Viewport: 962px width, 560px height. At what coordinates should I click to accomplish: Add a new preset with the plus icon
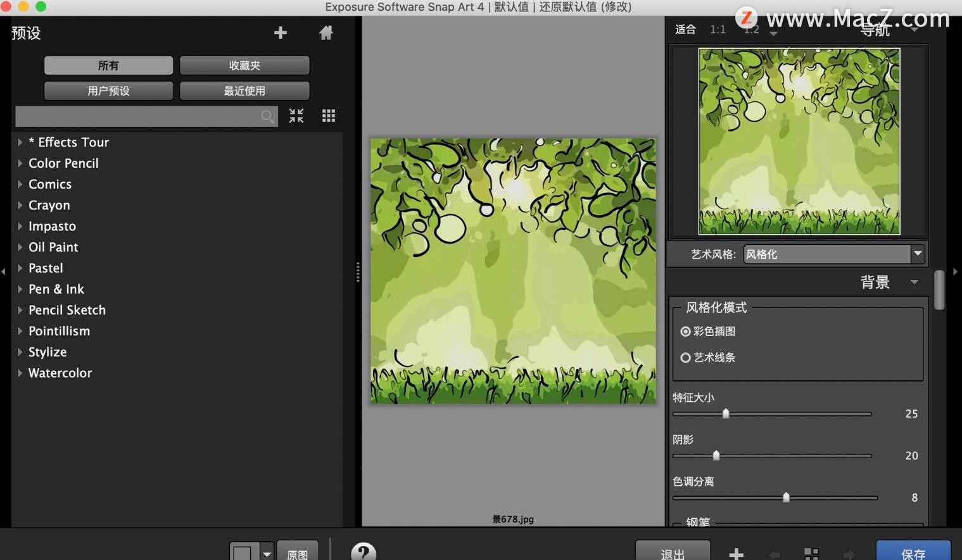pyautogui.click(x=281, y=33)
